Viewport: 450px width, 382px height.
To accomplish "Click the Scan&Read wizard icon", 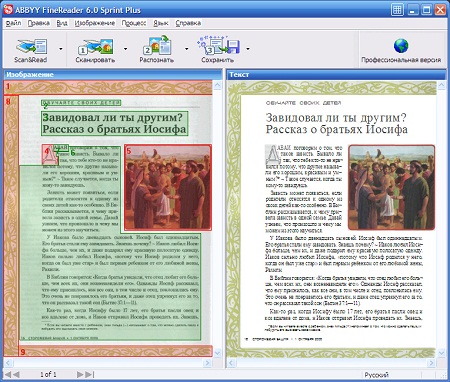I will [x=31, y=47].
